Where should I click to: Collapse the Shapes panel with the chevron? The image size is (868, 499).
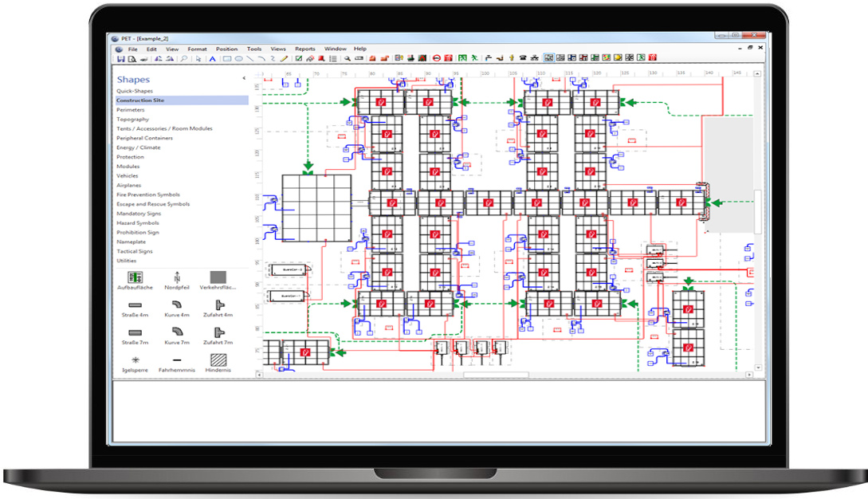pyautogui.click(x=243, y=79)
